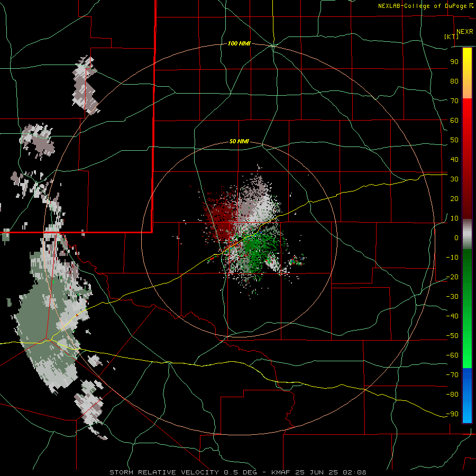Click the '50' label on the velocity scale
This screenshot has width=476, height=476.
tap(454, 140)
